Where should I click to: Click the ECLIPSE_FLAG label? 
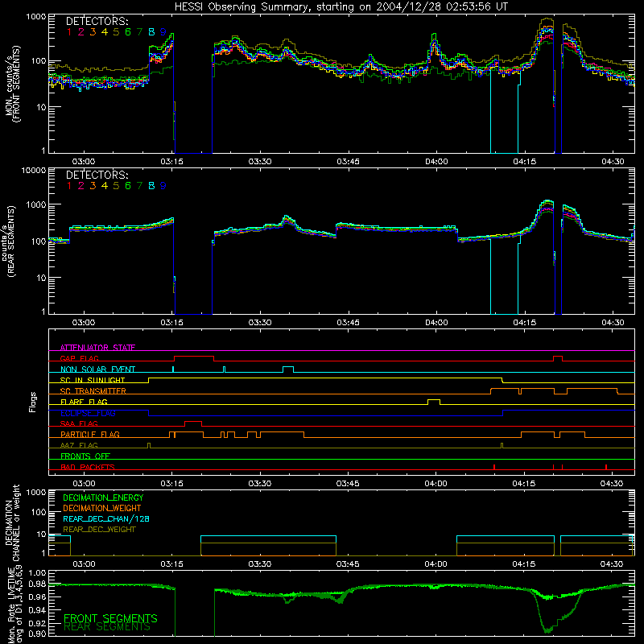coord(88,413)
